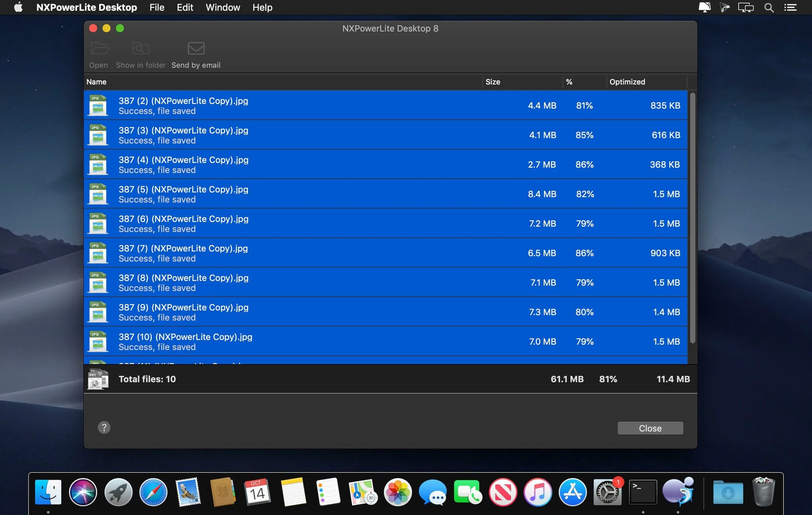This screenshot has width=812, height=515.
Task: Click the Total files summary icon
Action: [98, 379]
